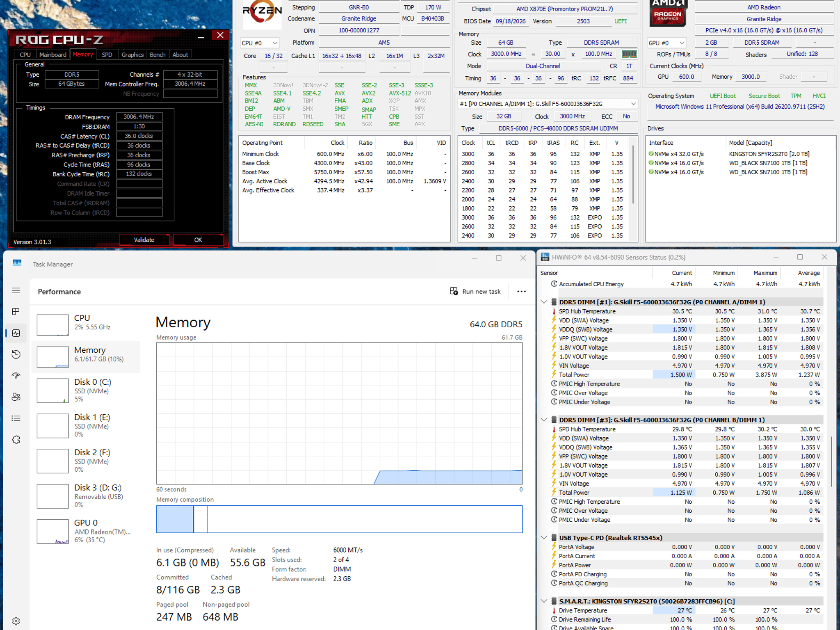
Task: Open the three-dot more options menu
Action: 521,291
